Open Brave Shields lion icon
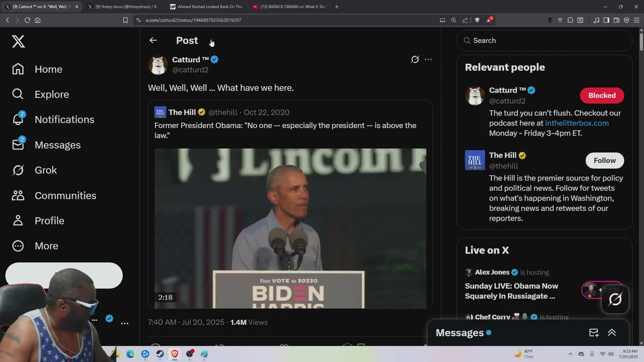This screenshot has height=362, width=644. click(x=477, y=20)
